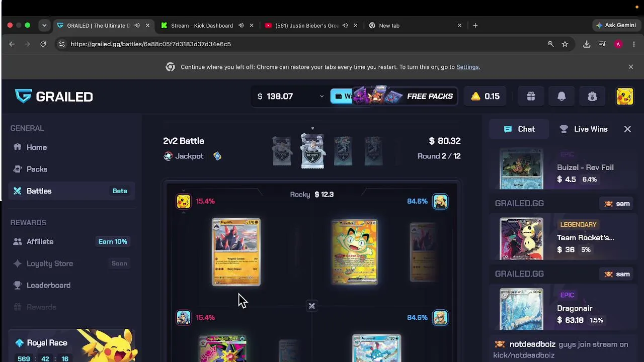This screenshot has height=362, width=644.
Task: Open the Home page from the sidebar
Action: tap(36, 147)
